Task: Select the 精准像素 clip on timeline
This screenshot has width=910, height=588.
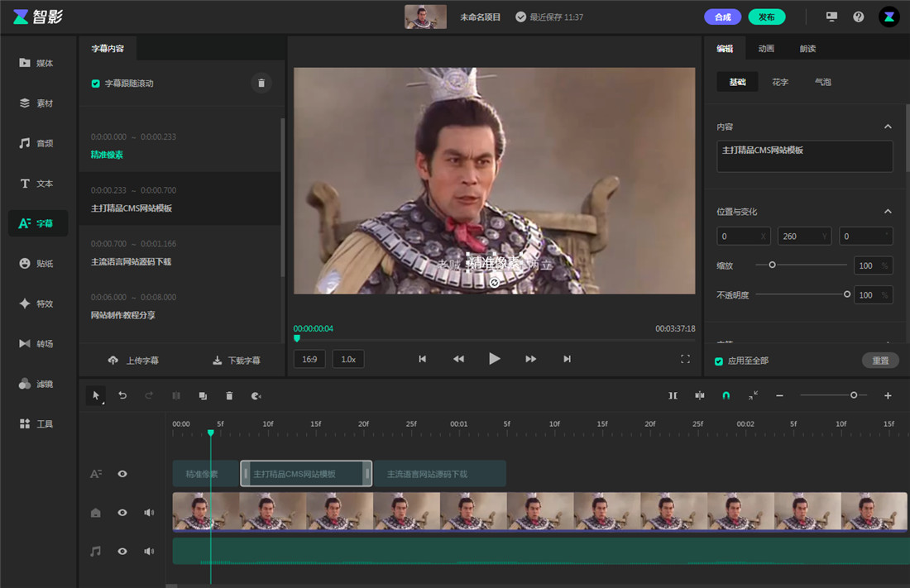Action: [205, 474]
